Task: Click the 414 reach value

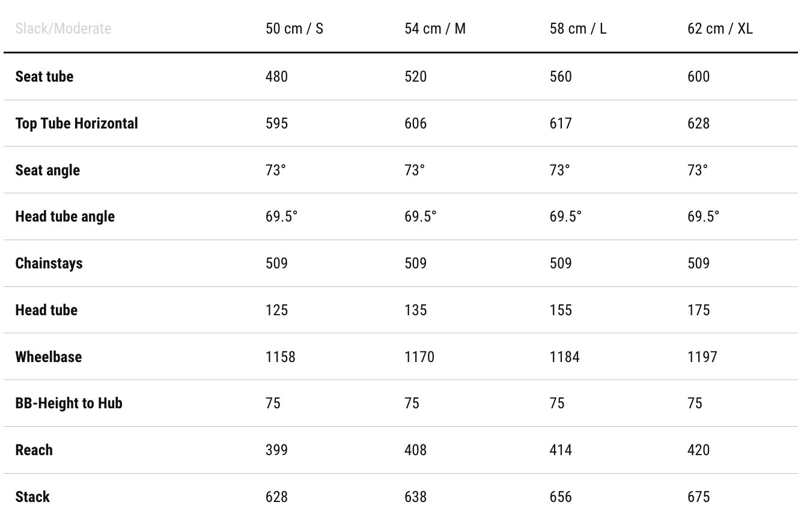Action: pos(561,450)
